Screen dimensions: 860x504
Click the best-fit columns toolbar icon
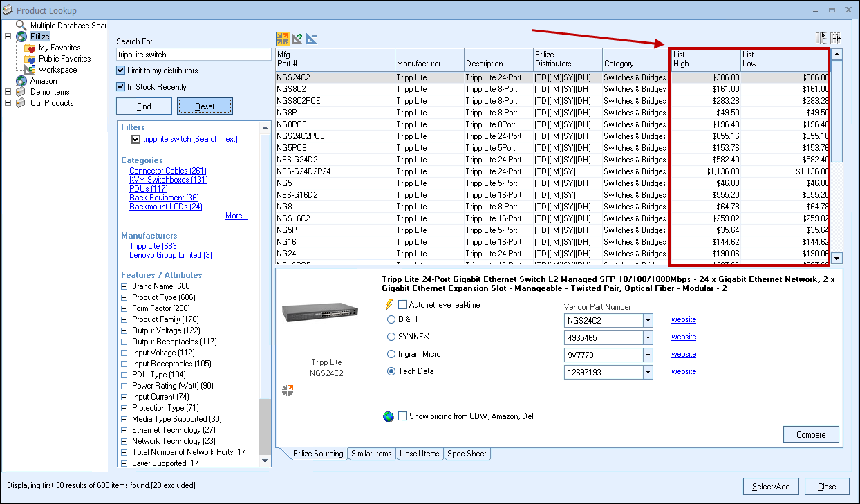tap(835, 38)
